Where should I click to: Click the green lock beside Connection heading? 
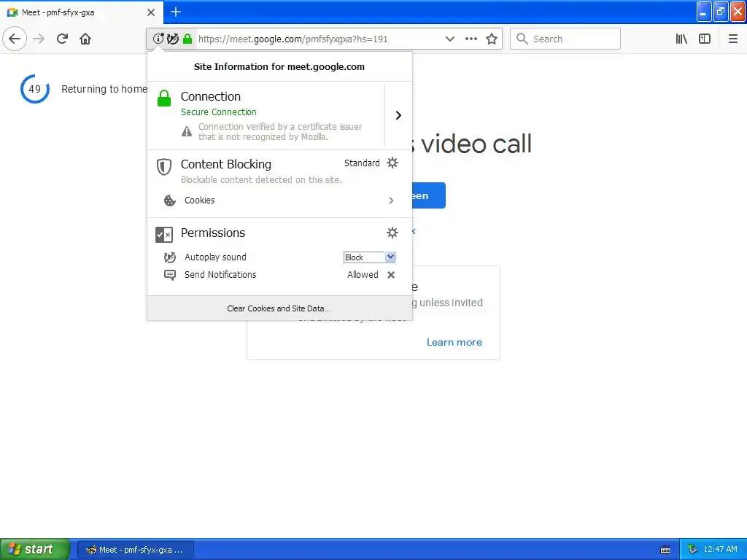pyautogui.click(x=164, y=98)
